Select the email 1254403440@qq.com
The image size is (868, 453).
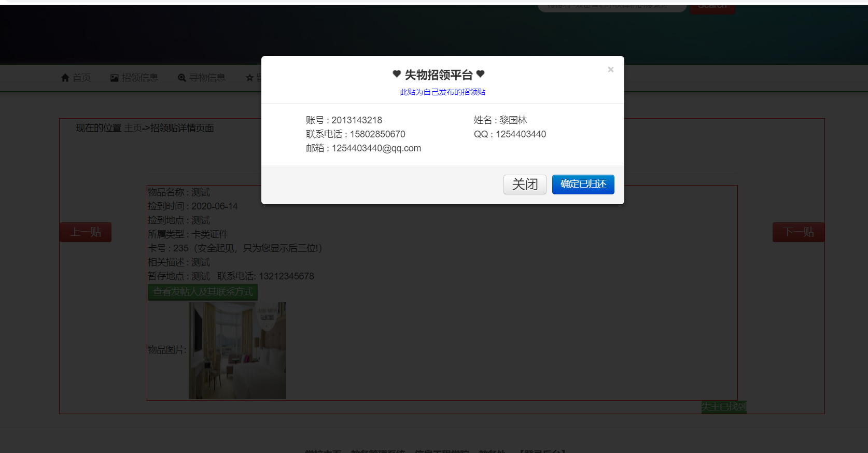[x=376, y=148]
